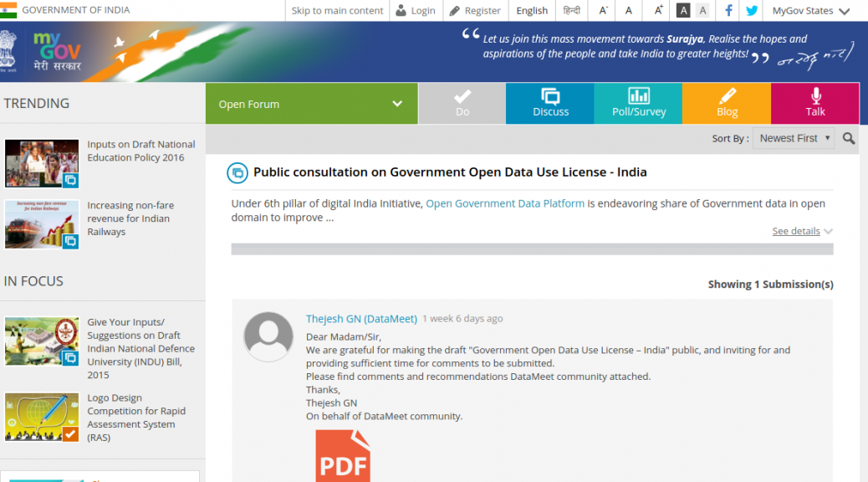
Task: Open the PDF attachment icon
Action: 343,455
